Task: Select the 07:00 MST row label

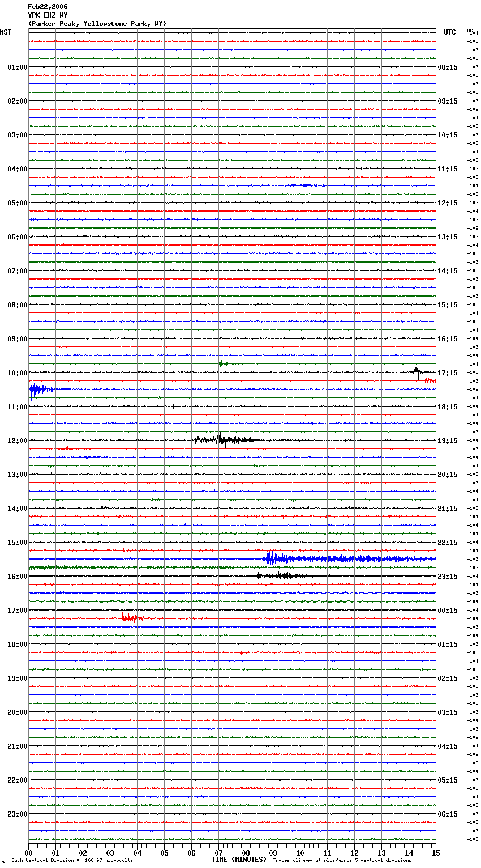Action: 18,271
